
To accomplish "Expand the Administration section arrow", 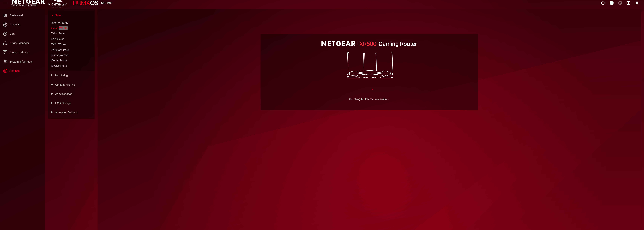I will pyautogui.click(x=52, y=94).
